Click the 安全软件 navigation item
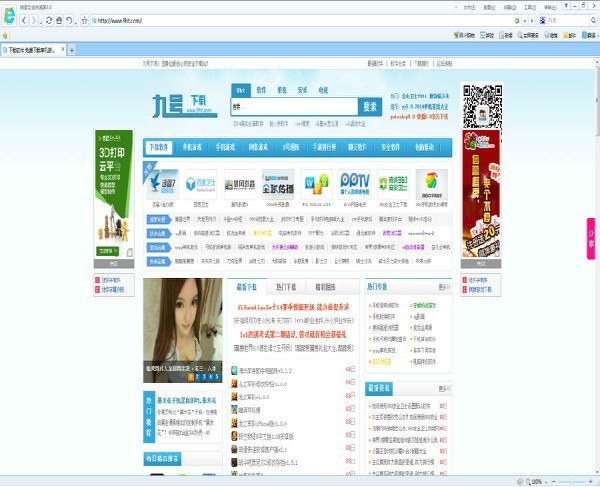The height and width of the screenshot is (487, 600). tap(390, 147)
